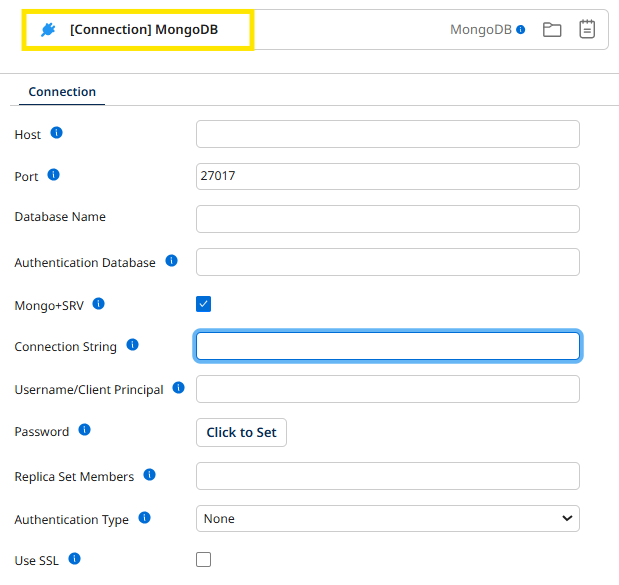Click Host field info icon
Image resolution: width=619 pixels, height=585 pixels.
tap(57, 133)
